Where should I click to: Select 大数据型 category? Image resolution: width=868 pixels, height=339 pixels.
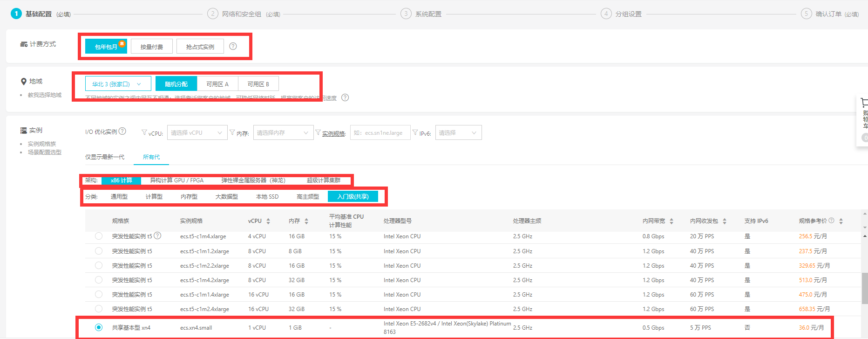(x=227, y=196)
